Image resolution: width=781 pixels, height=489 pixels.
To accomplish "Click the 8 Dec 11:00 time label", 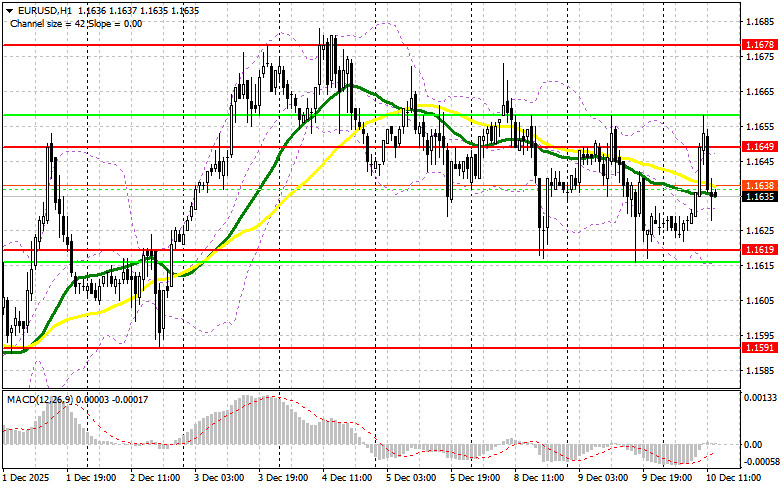I will pyautogui.click(x=539, y=478).
